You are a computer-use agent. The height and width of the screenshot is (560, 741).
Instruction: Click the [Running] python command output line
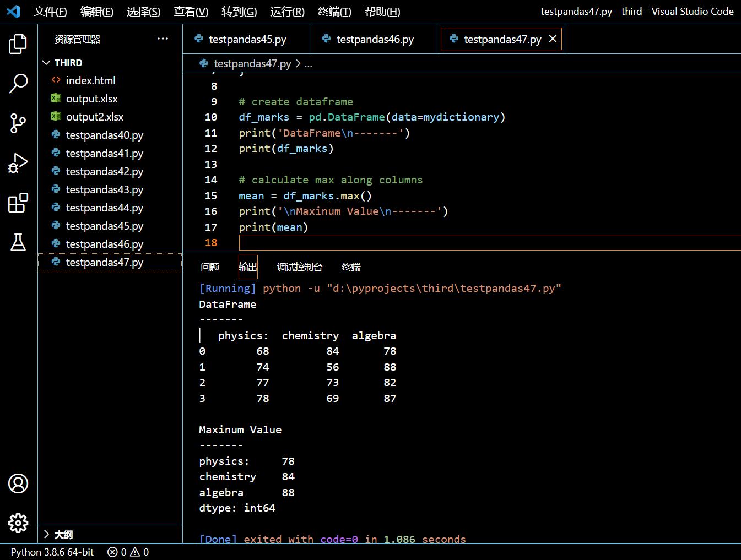[x=380, y=289]
